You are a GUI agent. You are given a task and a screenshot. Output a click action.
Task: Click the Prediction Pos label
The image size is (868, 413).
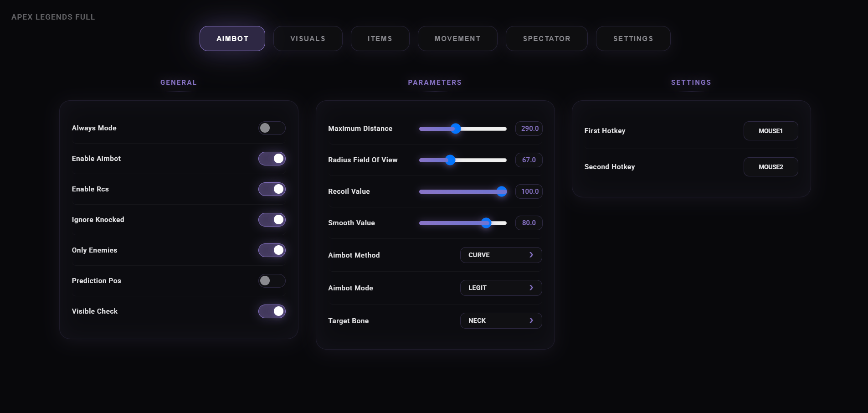[97, 281]
